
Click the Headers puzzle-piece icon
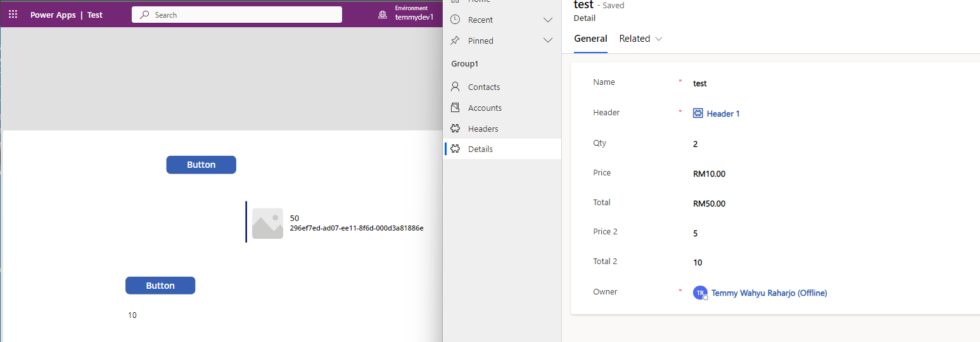[x=455, y=129]
